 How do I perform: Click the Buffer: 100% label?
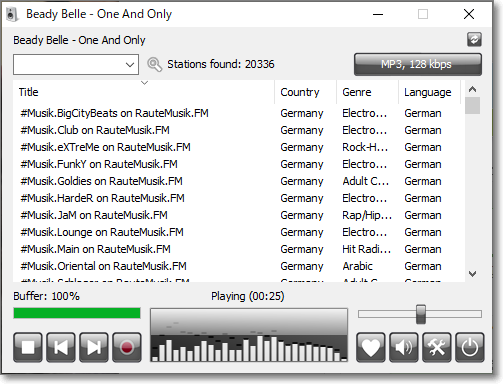click(46, 296)
